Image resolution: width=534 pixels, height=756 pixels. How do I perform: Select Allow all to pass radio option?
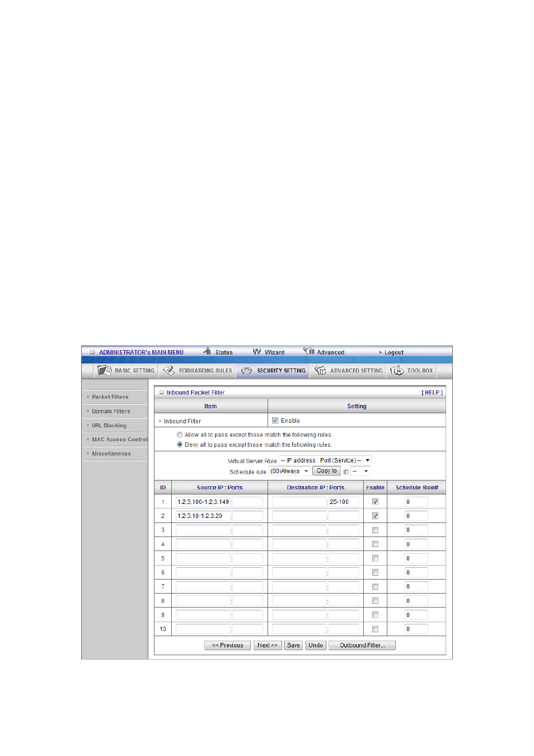(x=180, y=435)
